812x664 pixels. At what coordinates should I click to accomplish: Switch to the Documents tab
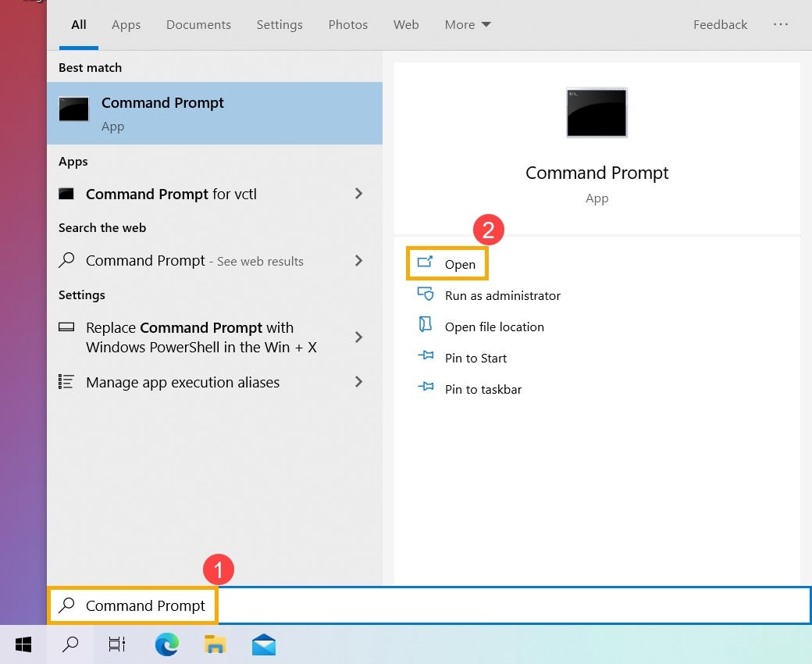click(198, 24)
